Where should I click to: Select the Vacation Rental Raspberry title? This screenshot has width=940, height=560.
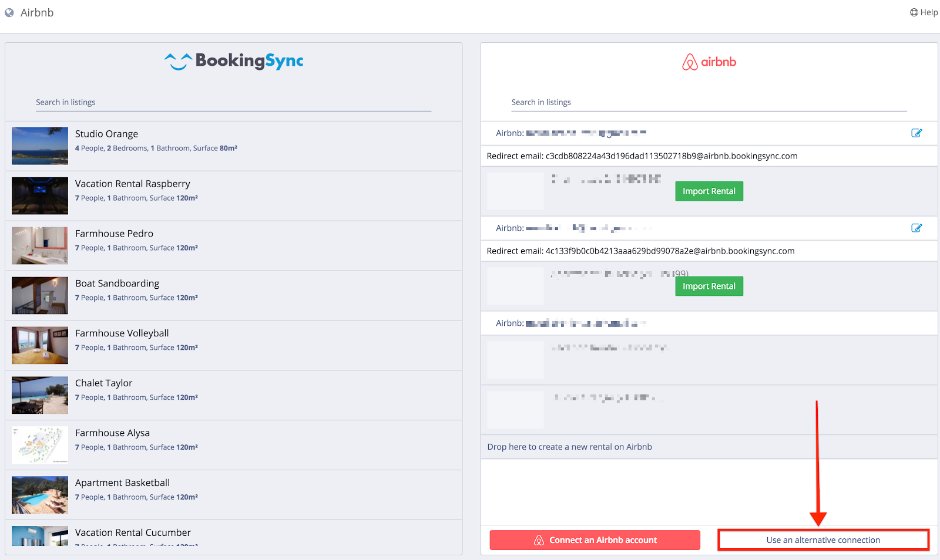click(132, 184)
